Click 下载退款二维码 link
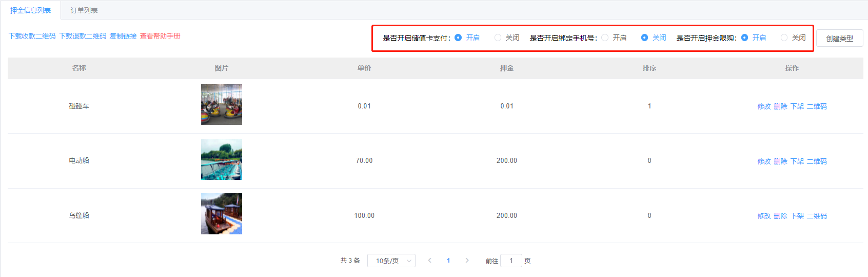868x277 pixels. tap(83, 36)
